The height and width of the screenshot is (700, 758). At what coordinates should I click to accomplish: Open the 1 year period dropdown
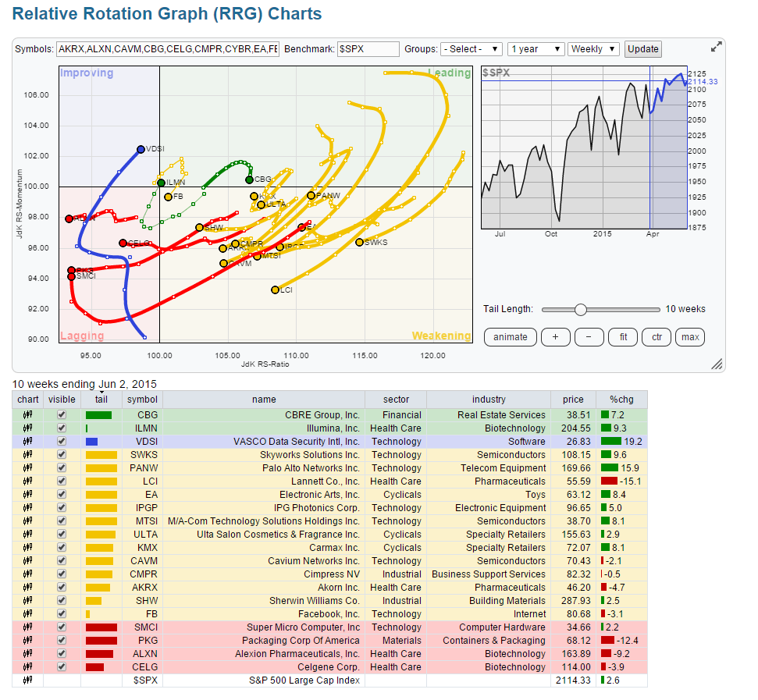tap(536, 49)
